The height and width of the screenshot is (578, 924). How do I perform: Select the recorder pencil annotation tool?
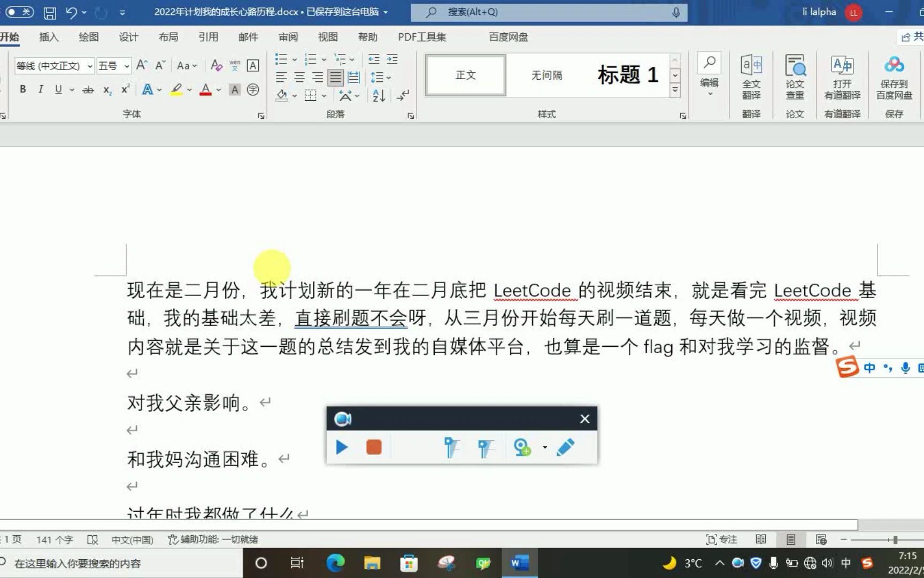tap(565, 446)
